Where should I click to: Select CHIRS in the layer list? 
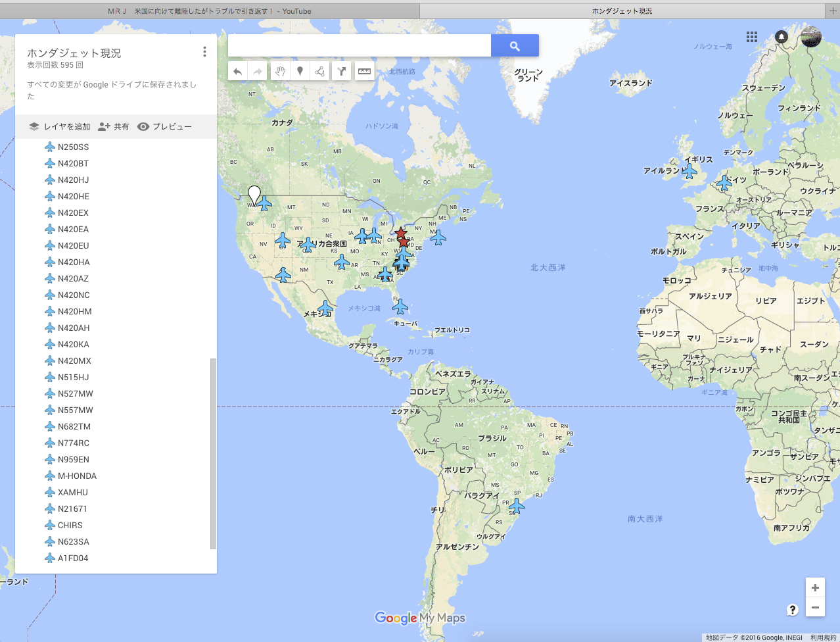pyautogui.click(x=70, y=525)
